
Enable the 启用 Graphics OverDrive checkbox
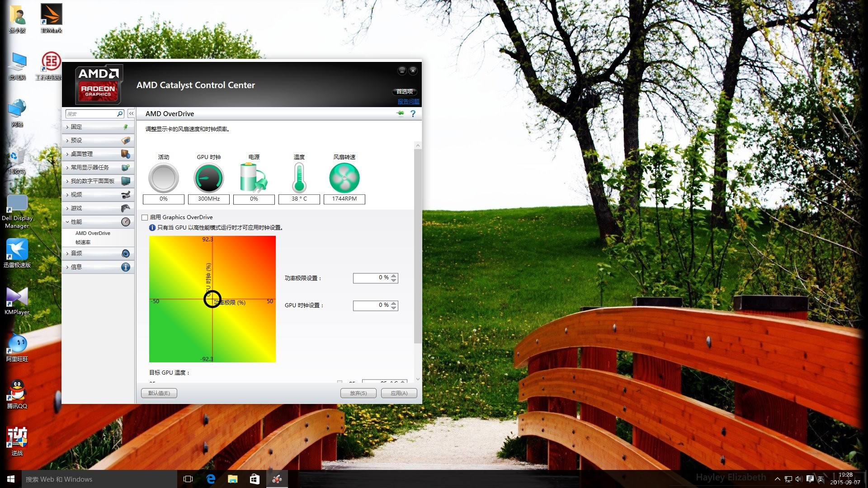[145, 217]
